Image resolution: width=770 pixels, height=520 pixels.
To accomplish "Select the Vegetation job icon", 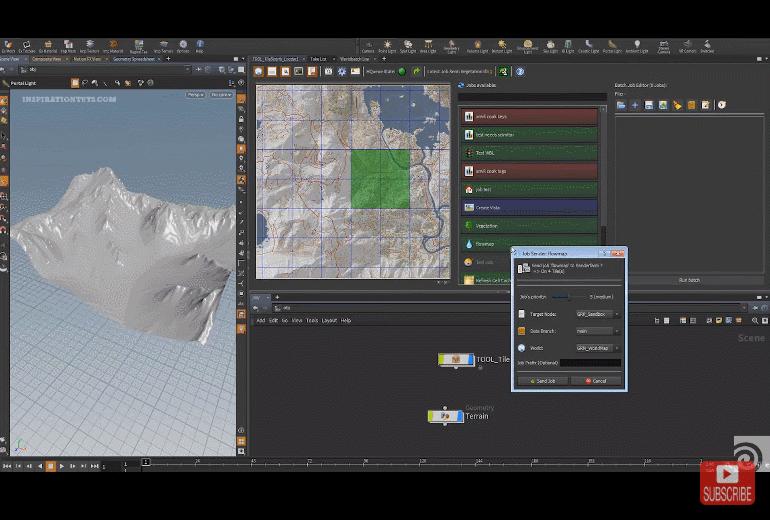I will (469, 226).
